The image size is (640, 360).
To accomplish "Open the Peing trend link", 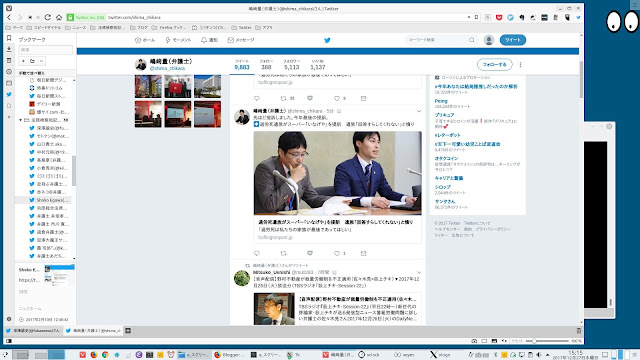I will point(441,101).
